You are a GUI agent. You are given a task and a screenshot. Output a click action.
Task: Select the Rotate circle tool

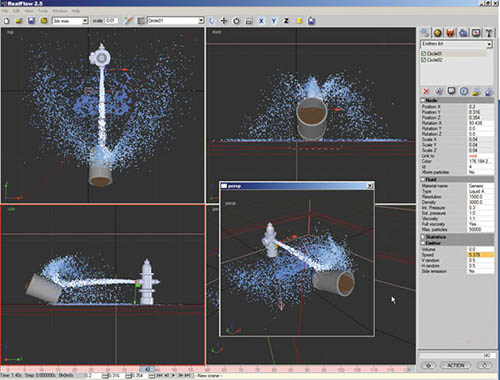(x=236, y=21)
